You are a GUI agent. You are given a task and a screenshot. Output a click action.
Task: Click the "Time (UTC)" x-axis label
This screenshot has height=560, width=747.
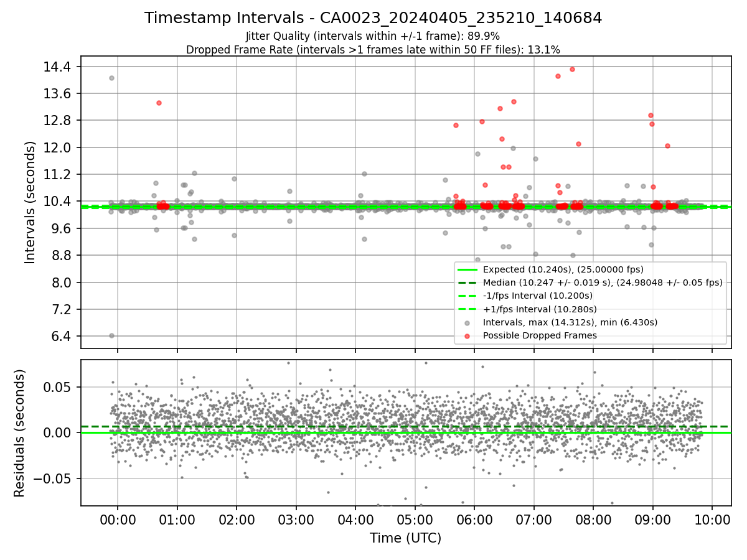tap(405, 538)
